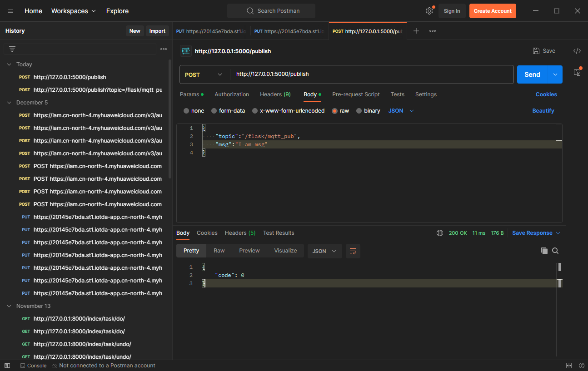Click the History list vertical scrollbar

(170, 119)
